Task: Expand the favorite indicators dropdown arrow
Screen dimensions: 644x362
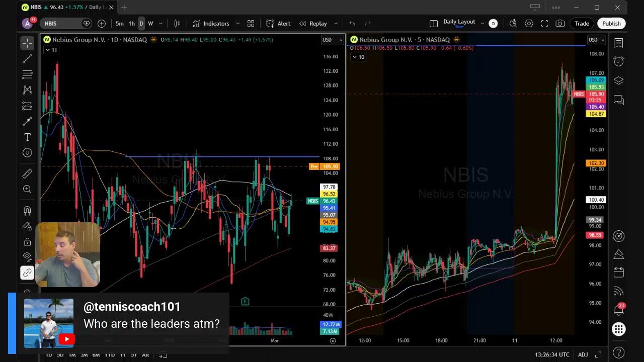Action: click(x=238, y=24)
